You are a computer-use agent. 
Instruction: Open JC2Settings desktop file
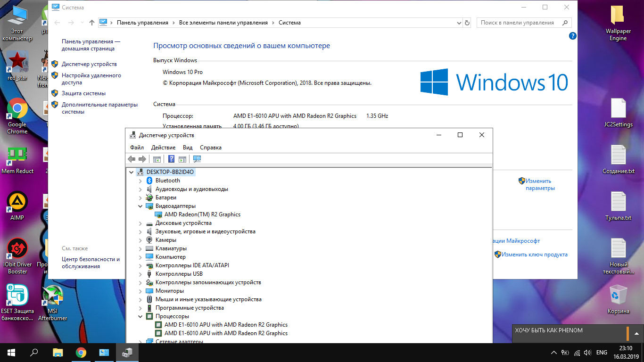[x=618, y=113]
